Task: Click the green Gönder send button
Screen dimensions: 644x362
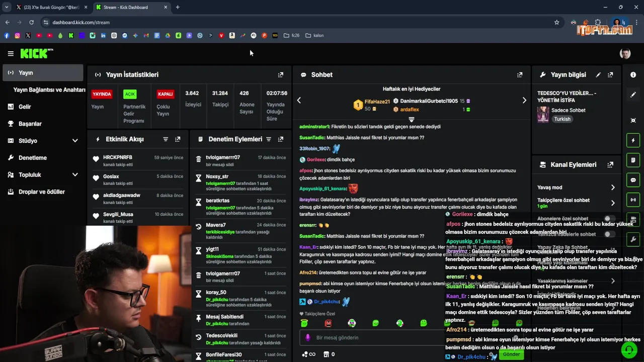Action: coord(511,354)
